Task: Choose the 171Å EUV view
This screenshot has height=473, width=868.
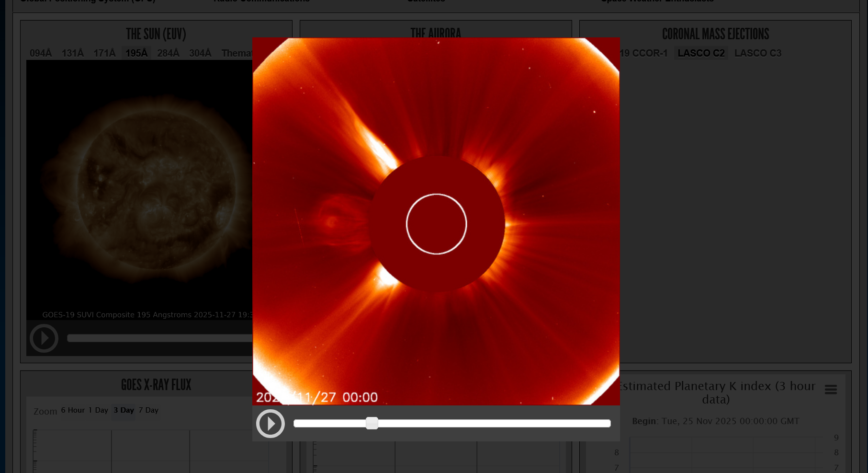Action: (x=104, y=53)
